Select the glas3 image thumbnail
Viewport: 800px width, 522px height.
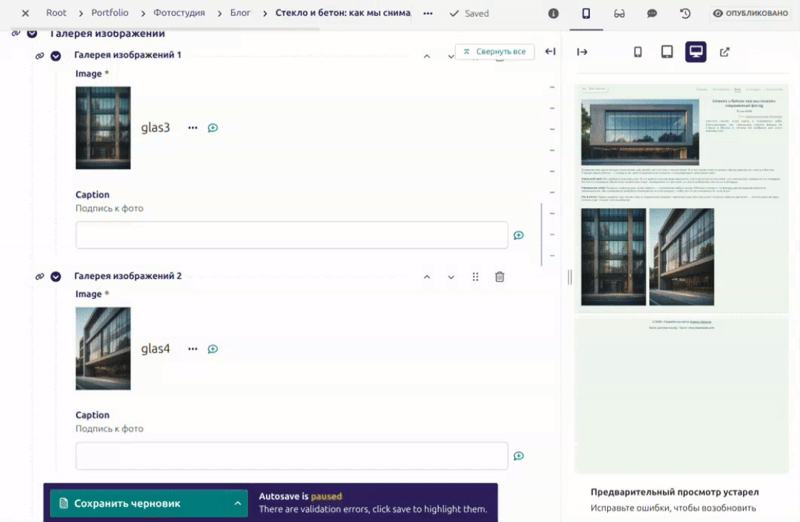pyautogui.click(x=103, y=128)
